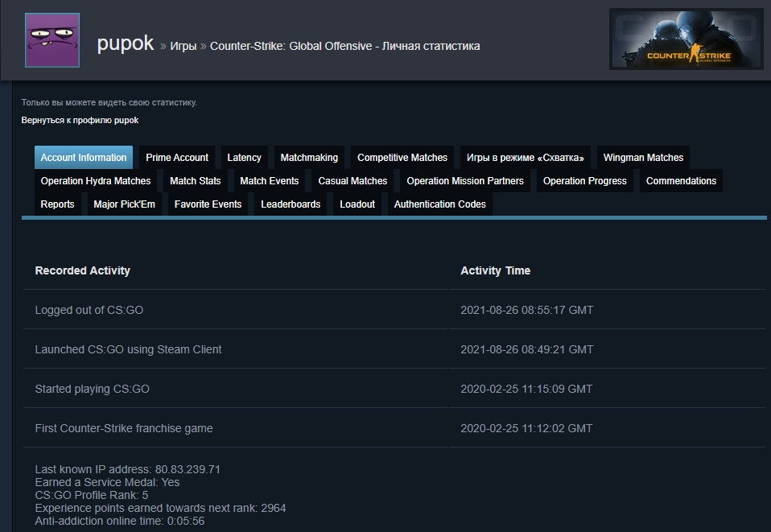Select the Leaderboards tab

[291, 204]
